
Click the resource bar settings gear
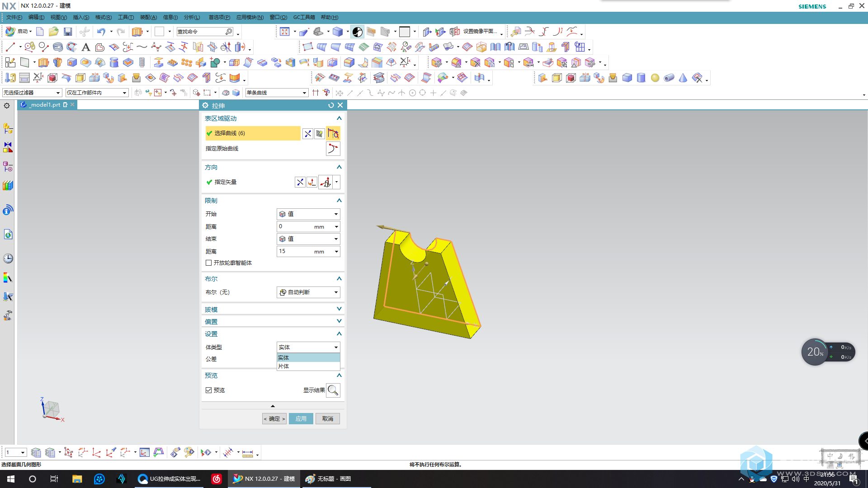tap(7, 106)
